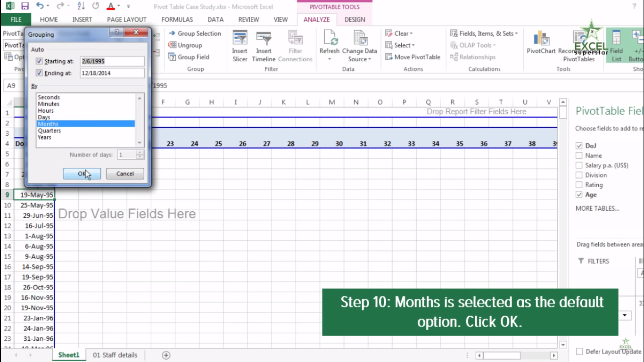The image size is (644, 362).
Task: Click the Filter Connections icon
Action: coord(295,38)
